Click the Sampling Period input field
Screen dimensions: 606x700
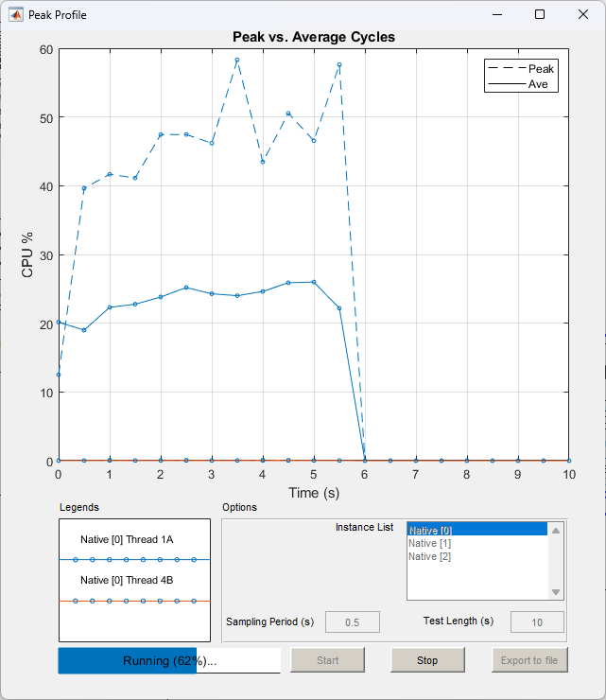(x=353, y=622)
